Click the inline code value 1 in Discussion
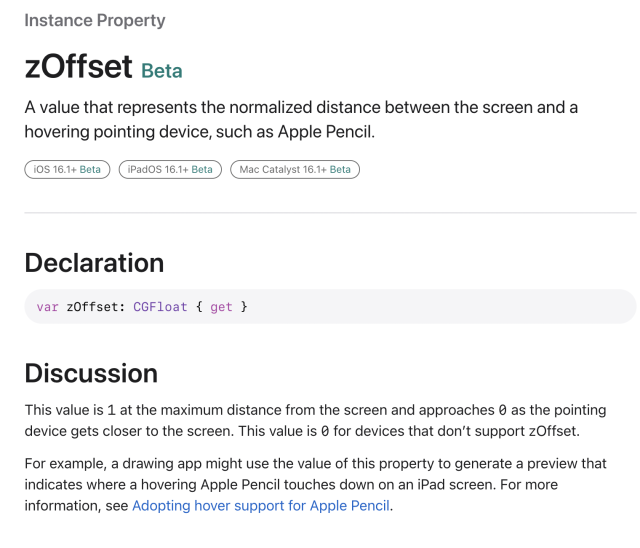 112,411
